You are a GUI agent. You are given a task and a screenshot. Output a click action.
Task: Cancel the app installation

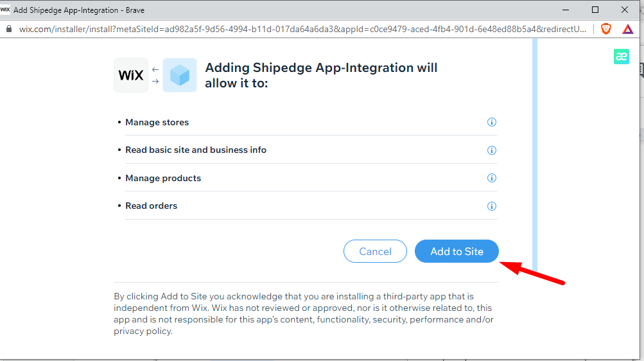point(375,251)
